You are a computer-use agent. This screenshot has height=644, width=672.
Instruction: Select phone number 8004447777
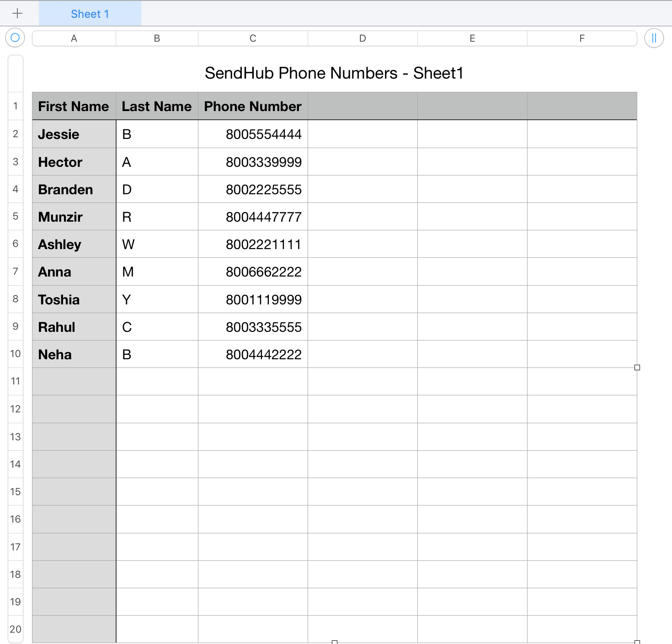(253, 217)
